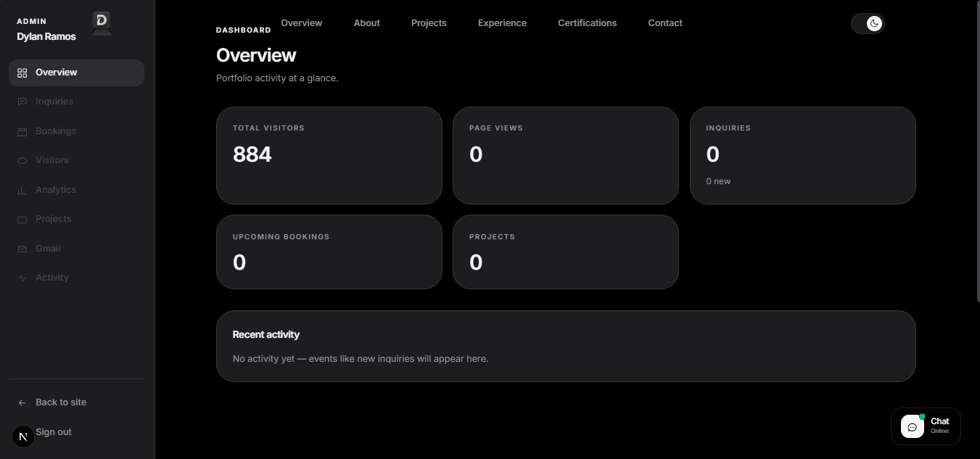This screenshot has width=980, height=459.
Task: Open Inquiries from the sidebar
Action: pos(54,102)
